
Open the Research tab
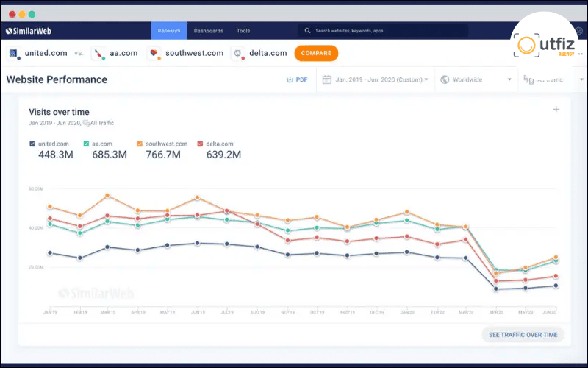(x=169, y=31)
